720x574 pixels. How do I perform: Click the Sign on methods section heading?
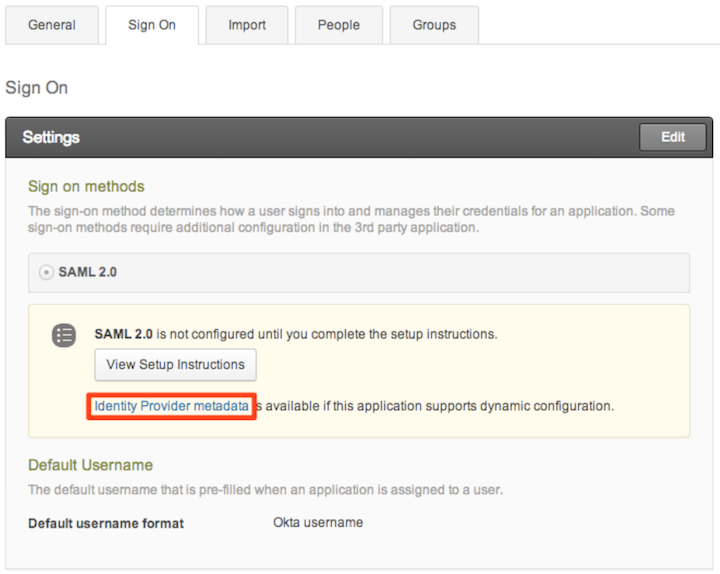pos(86,186)
